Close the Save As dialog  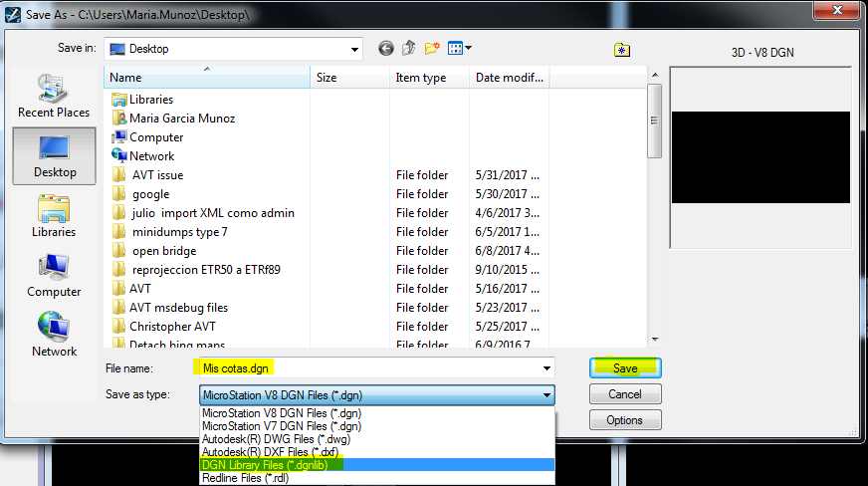pos(837,10)
